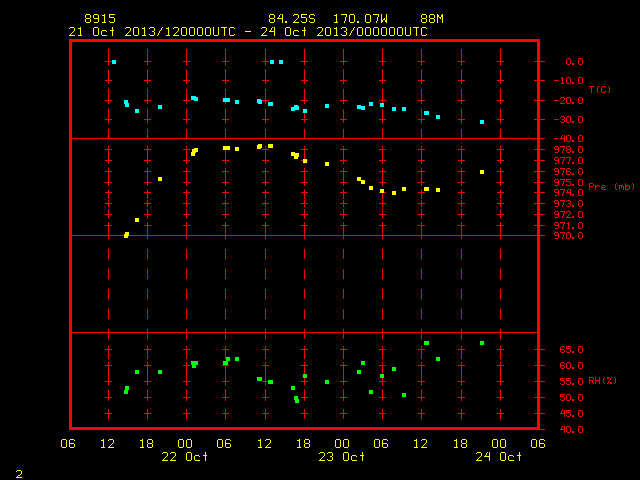Click the 170.07W longitude header text
The image size is (640, 480).
pyautogui.click(x=360, y=19)
